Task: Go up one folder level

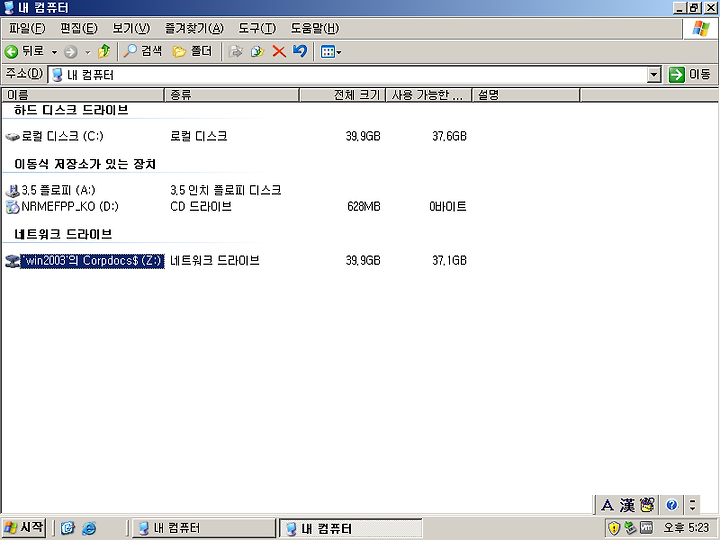Action: click(x=105, y=51)
